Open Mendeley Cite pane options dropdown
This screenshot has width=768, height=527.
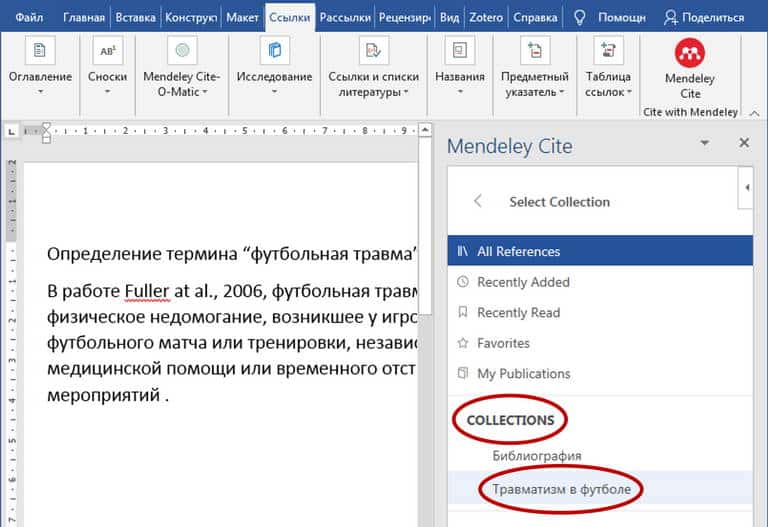point(705,143)
